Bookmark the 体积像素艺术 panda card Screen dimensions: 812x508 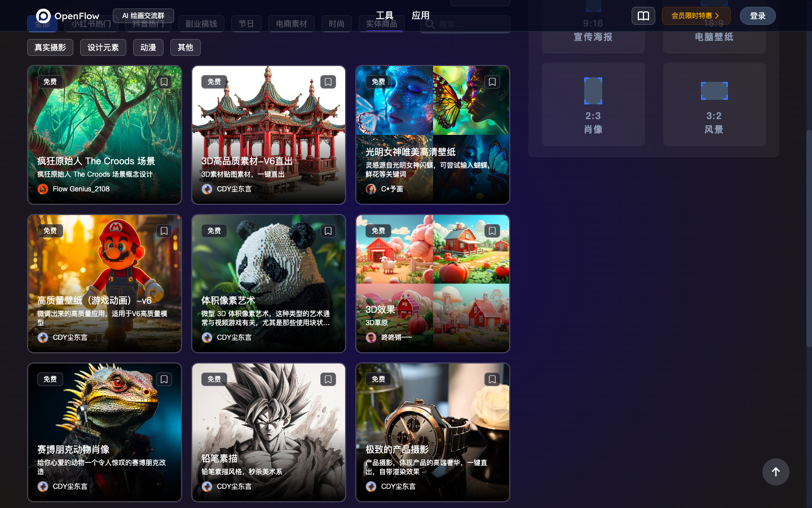pyautogui.click(x=328, y=231)
